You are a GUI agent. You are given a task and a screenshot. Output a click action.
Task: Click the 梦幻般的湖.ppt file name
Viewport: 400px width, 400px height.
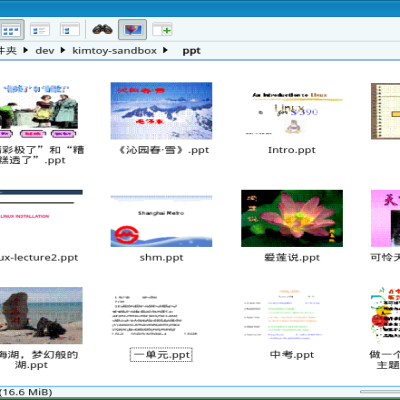(x=39, y=360)
